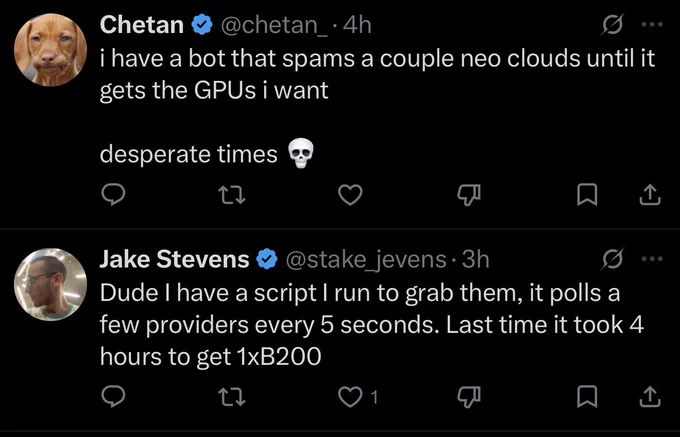Open Jake Stevens' profile picture

click(50, 284)
